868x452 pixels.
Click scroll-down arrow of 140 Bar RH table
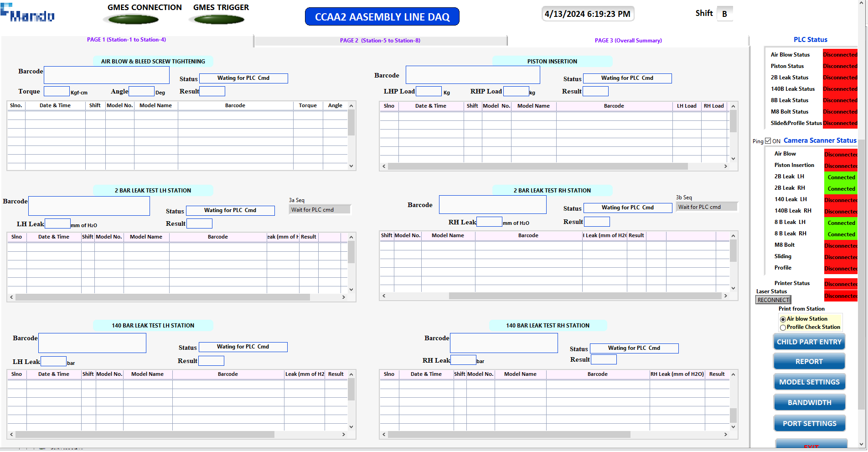point(733,427)
